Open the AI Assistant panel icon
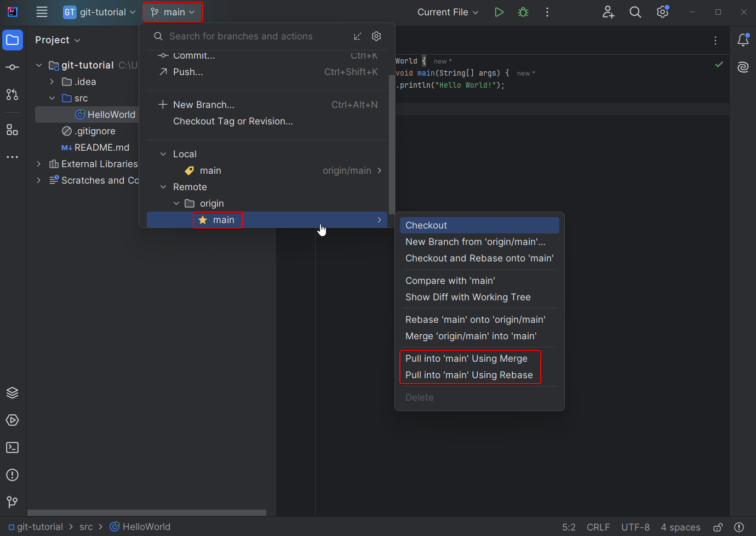This screenshot has height=536, width=756. click(x=743, y=67)
